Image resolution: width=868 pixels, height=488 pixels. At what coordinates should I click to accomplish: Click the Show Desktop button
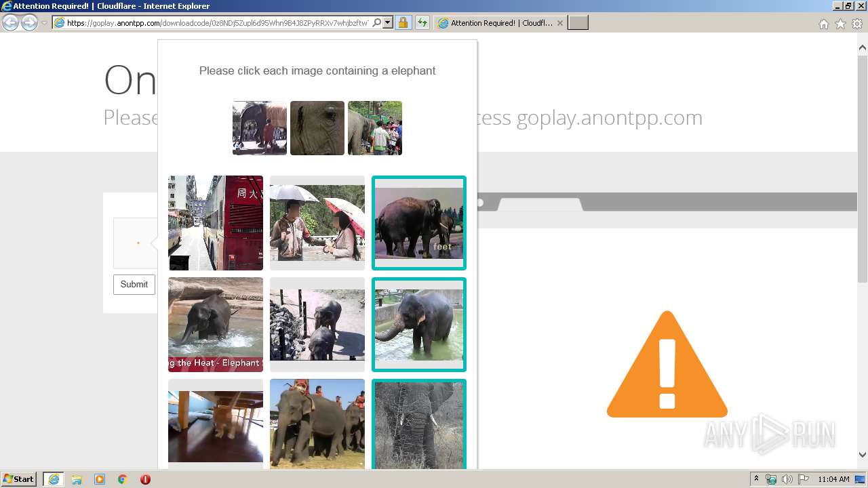pos(861,479)
